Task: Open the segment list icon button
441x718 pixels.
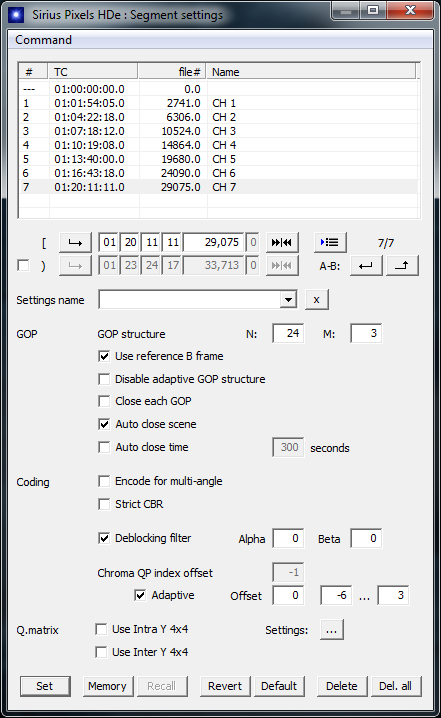Action: coord(330,242)
